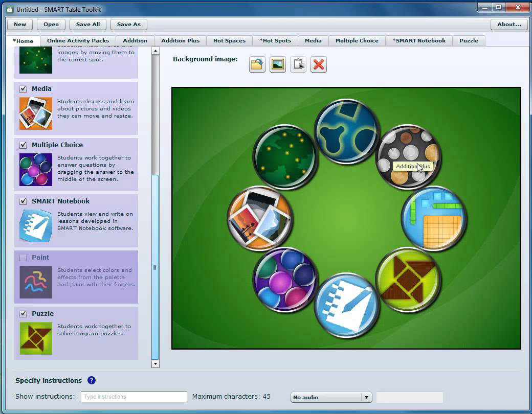Click the Specify instructions heading
The image size is (532, 414).
[49, 380]
